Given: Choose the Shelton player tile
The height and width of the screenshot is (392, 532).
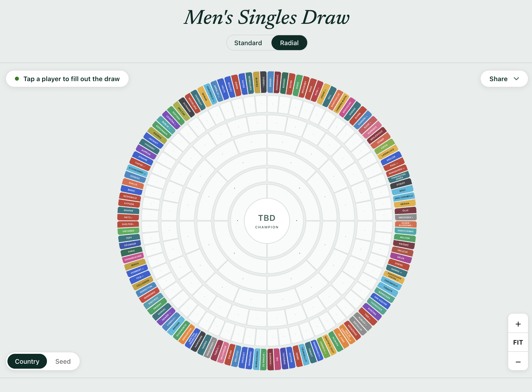Looking at the screenshot, I should [x=128, y=224].
